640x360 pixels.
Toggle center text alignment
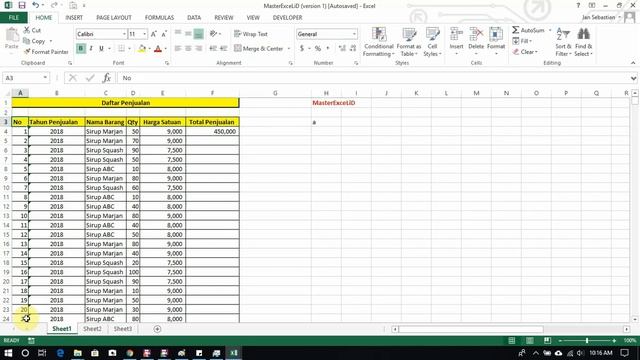[188, 49]
